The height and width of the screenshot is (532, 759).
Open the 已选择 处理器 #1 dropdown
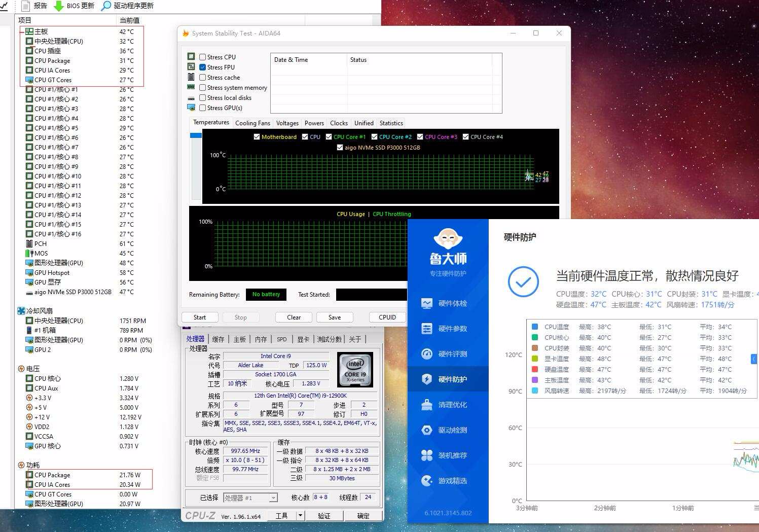(250, 498)
